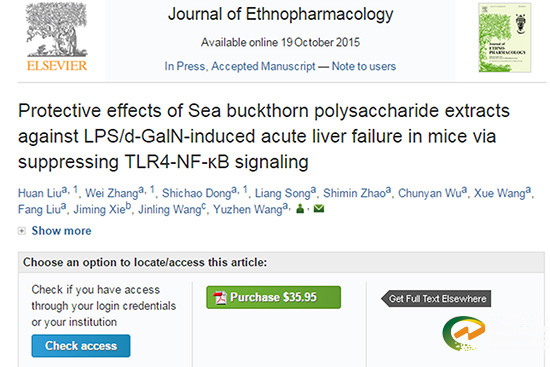Click In Press, Accepted Manuscript link

[x=240, y=66]
